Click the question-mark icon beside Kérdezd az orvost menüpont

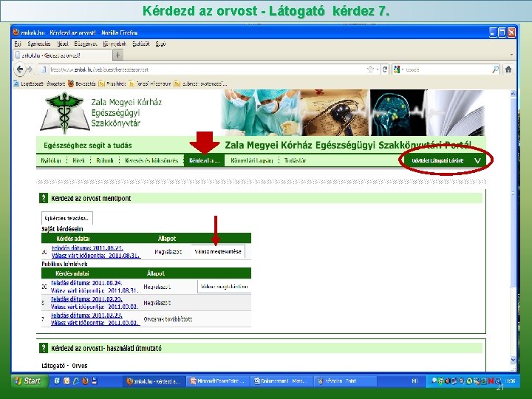[44, 198]
